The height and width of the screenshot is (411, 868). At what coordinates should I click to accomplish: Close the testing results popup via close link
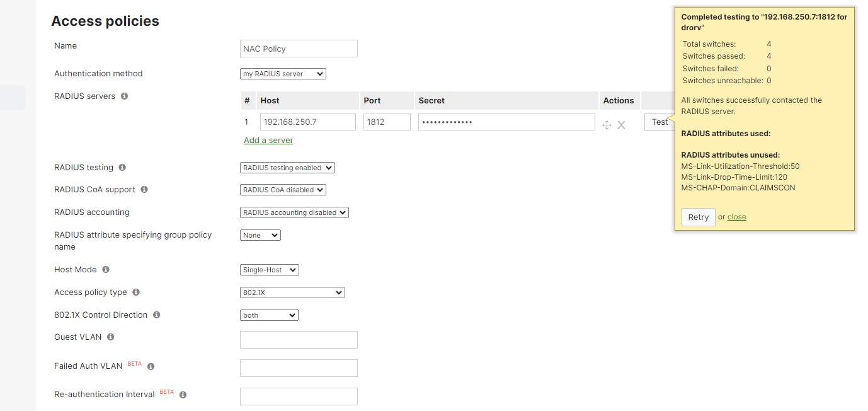click(x=736, y=216)
